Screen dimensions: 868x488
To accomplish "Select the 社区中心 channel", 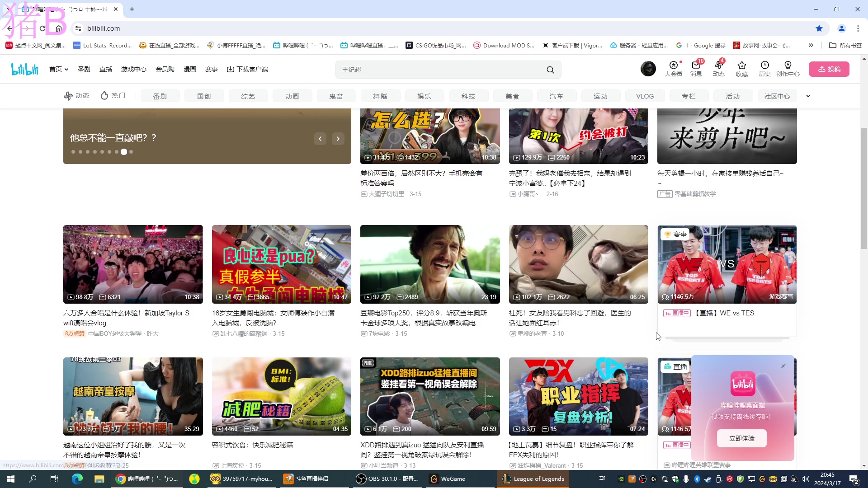I will pos(777,96).
